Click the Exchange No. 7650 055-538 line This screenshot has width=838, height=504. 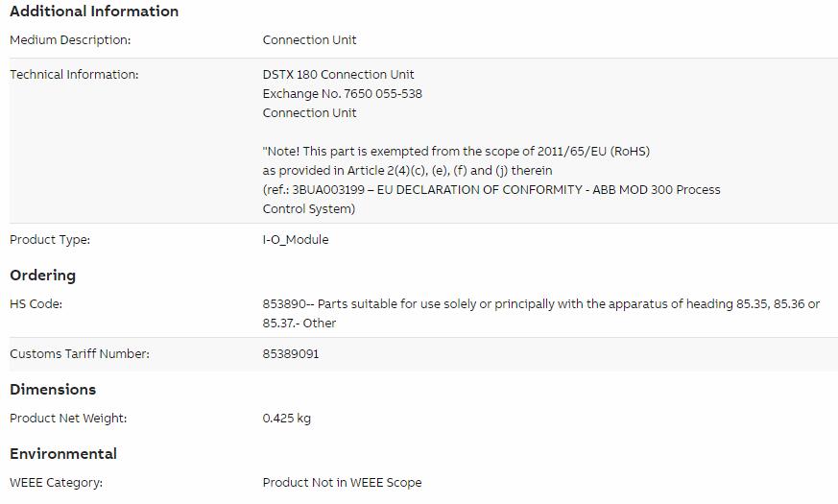(342, 93)
